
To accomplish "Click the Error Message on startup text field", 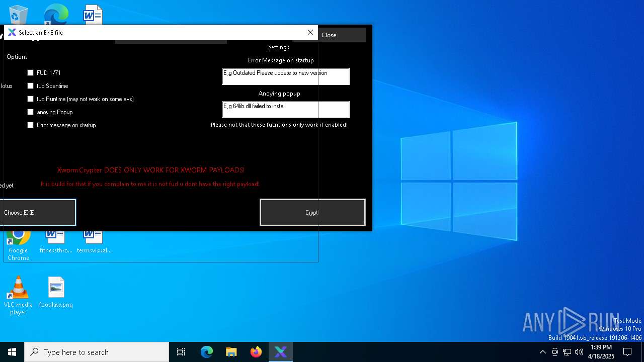I will click(286, 76).
